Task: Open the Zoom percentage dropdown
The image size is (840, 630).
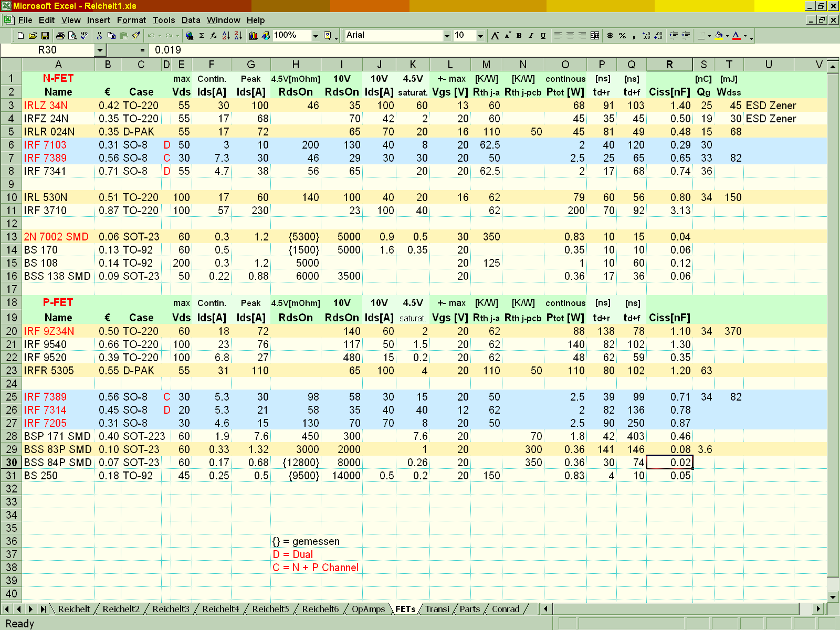Action: 316,36
